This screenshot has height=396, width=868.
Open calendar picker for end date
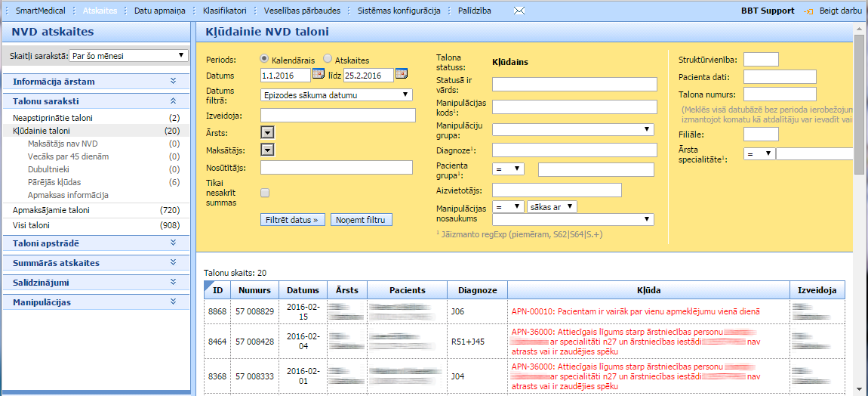coord(401,74)
